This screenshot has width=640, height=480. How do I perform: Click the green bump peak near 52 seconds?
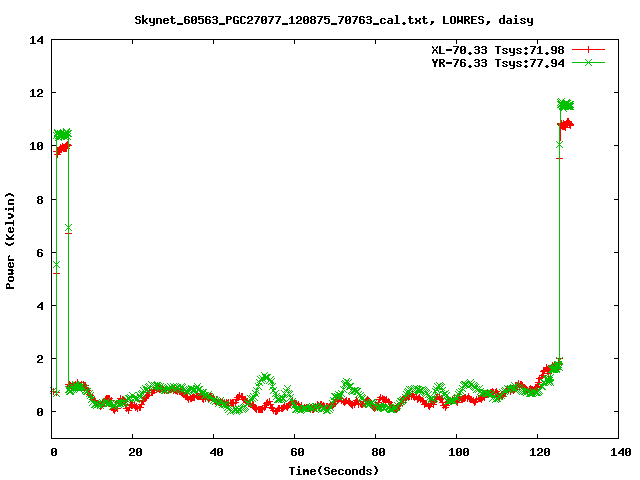[266, 377]
